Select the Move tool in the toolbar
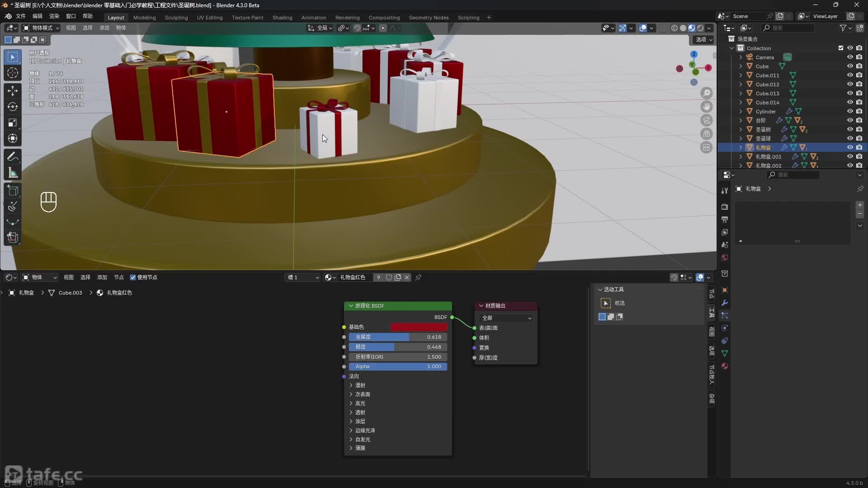The width and height of the screenshot is (868, 488). coord(13,90)
